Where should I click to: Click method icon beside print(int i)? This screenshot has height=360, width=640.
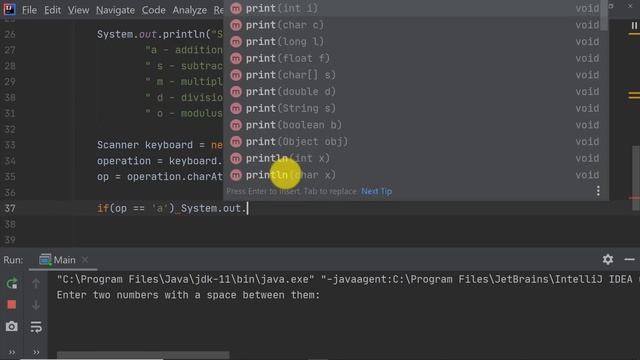(236, 8)
